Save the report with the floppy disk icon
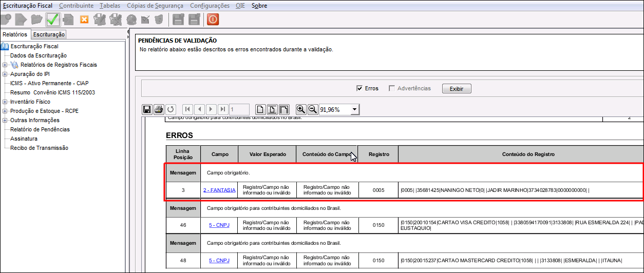This screenshot has height=273, width=644. point(147,109)
